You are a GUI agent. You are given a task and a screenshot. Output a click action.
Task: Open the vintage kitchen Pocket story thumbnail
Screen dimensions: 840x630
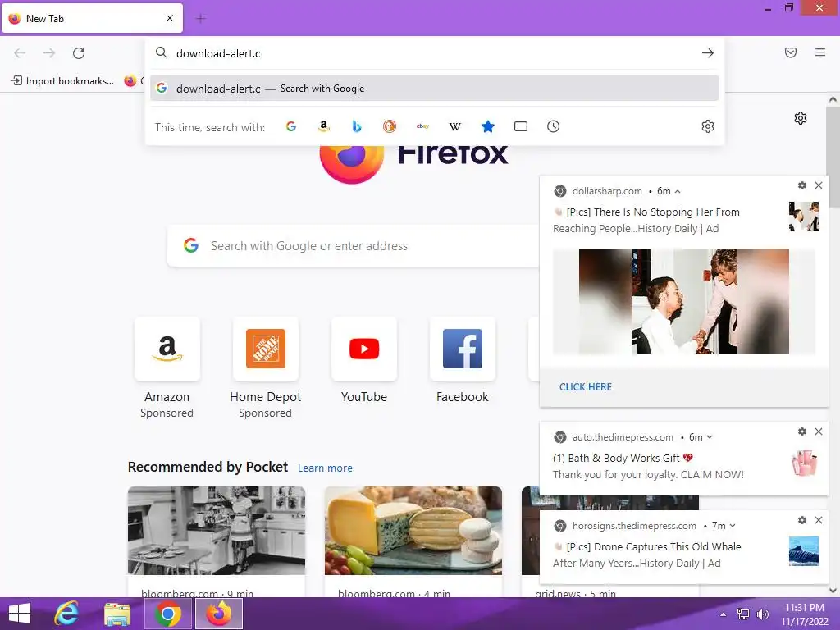click(217, 531)
